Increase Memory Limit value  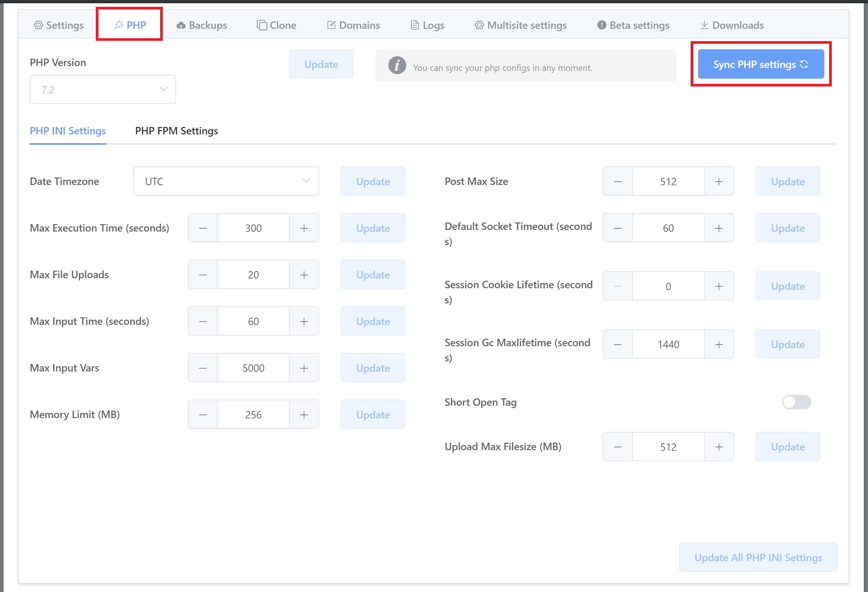coord(304,415)
